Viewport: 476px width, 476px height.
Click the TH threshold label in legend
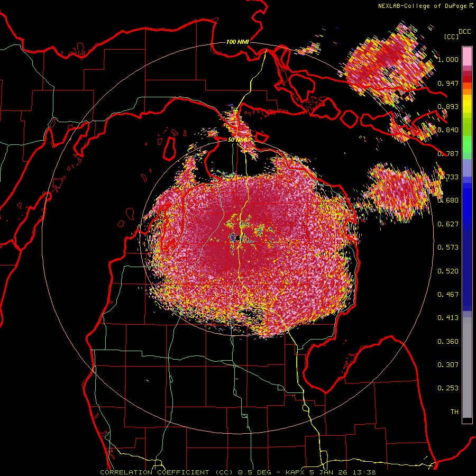point(454,412)
